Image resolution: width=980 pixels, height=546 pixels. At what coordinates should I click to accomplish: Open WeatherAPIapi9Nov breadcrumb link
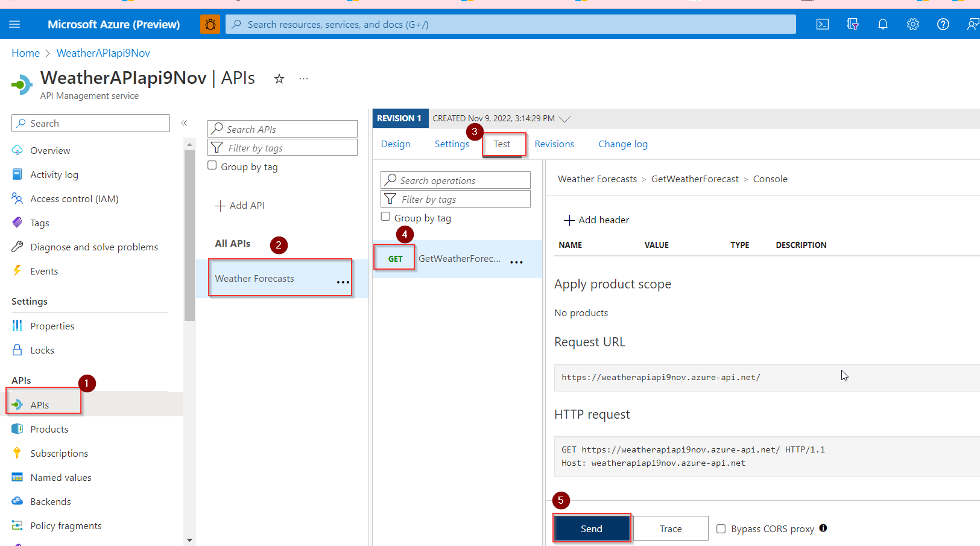click(103, 53)
